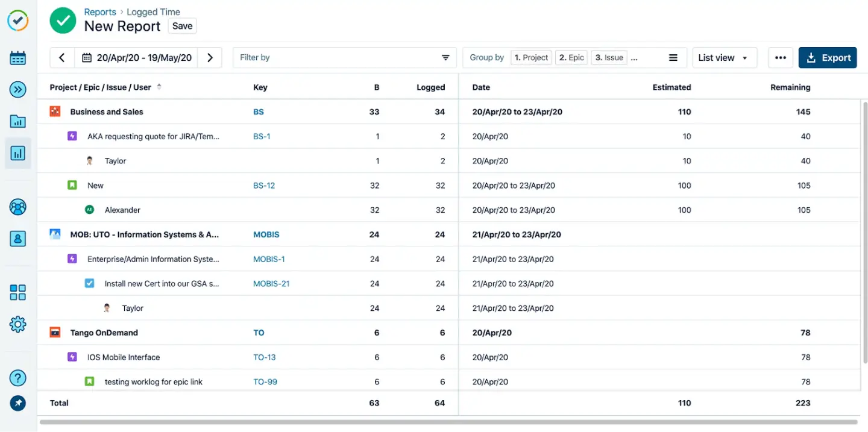This screenshot has width=868, height=432.
Task: Click the funnel icon in the Filter bar
Action: pos(445,57)
